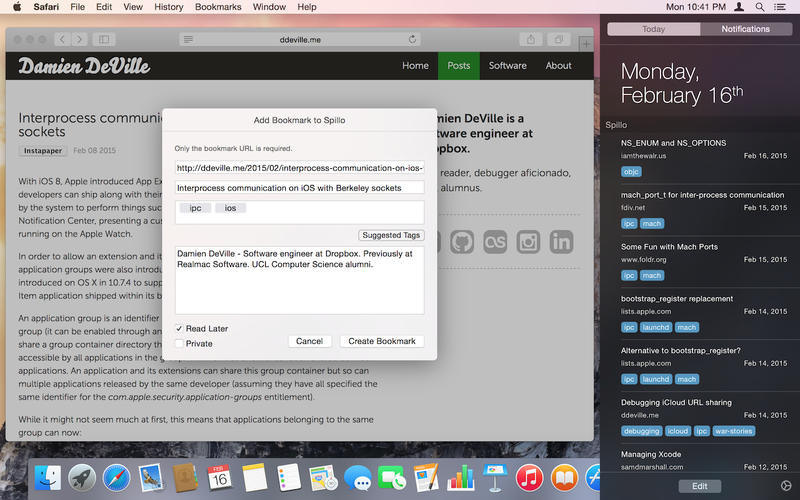This screenshot has width=800, height=500.
Task: Open Finder from the Dock
Action: click(47, 479)
